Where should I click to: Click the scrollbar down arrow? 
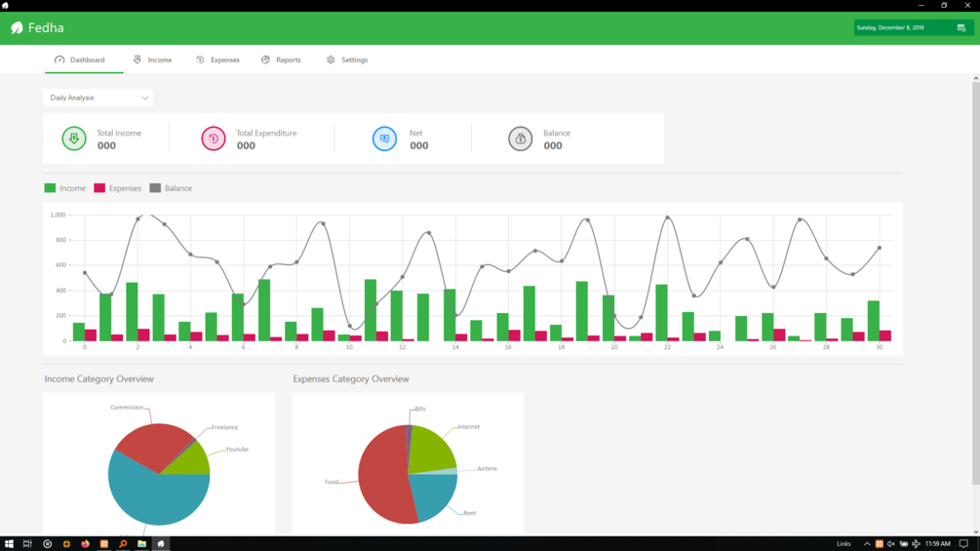point(976,531)
